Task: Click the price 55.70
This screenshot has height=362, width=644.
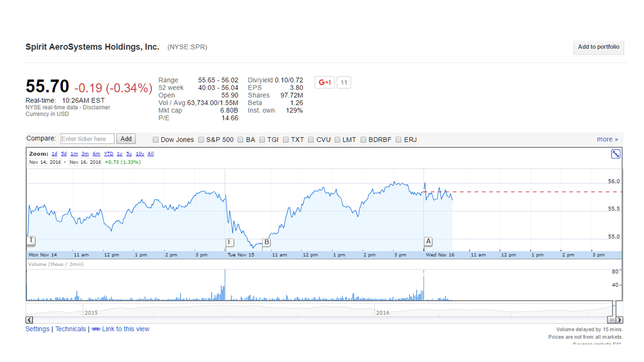Action: click(47, 86)
